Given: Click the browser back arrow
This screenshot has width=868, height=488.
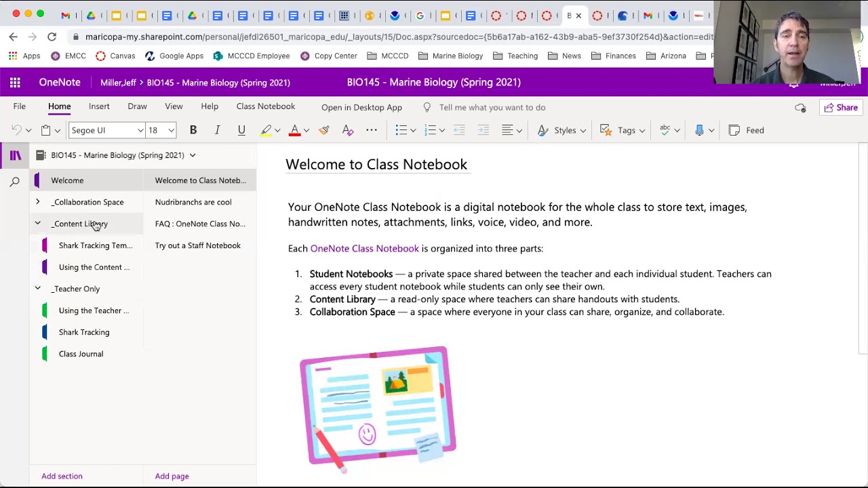Looking at the screenshot, I should (14, 37).
